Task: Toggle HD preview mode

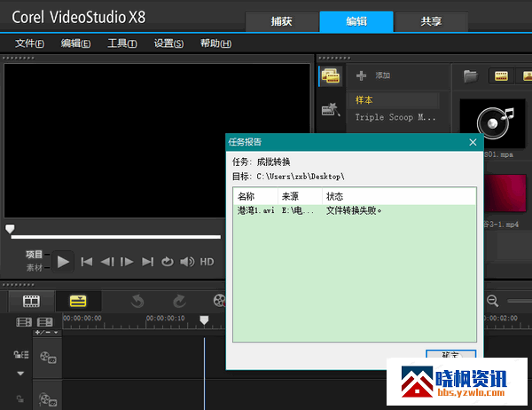Action: (x=207, y=262)
